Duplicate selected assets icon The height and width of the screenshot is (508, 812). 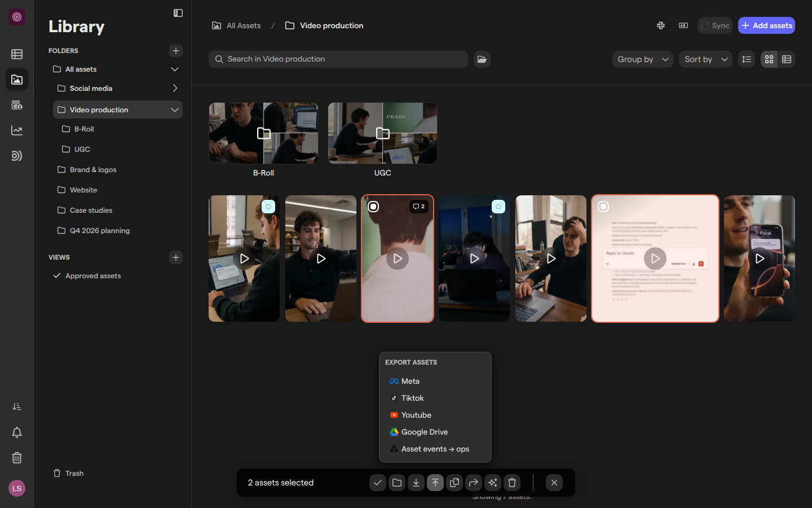pos(454,483)
